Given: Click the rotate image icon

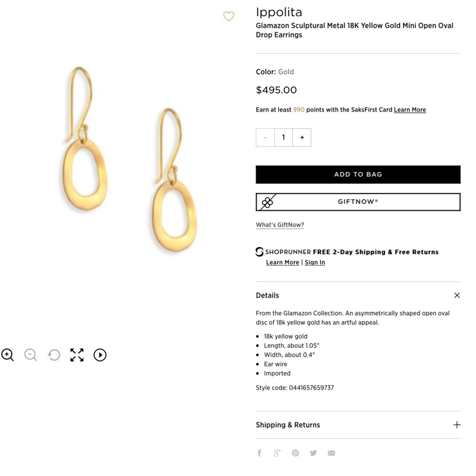Looking at the screenshot, I should 54,355.
